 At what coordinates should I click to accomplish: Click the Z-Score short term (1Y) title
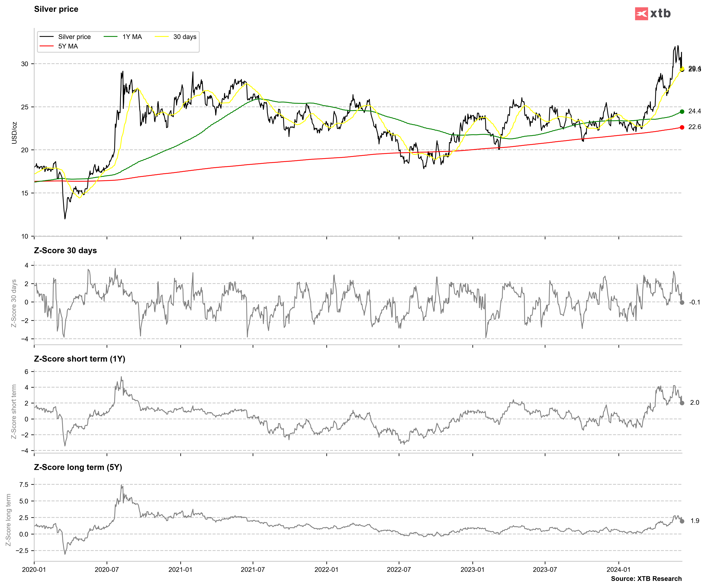click(x=79, y=359)
